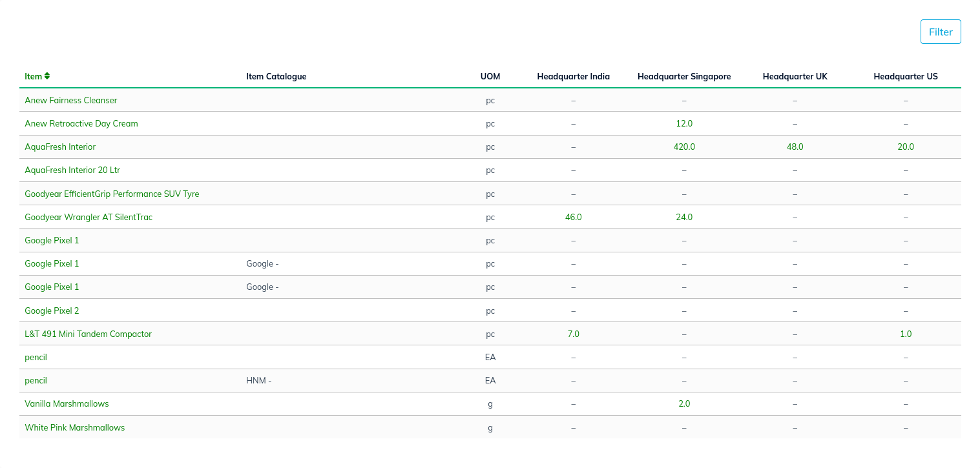Click the Item Catalogue column header
The height and width of the screenshot is (468, 980).
(276, 76)
